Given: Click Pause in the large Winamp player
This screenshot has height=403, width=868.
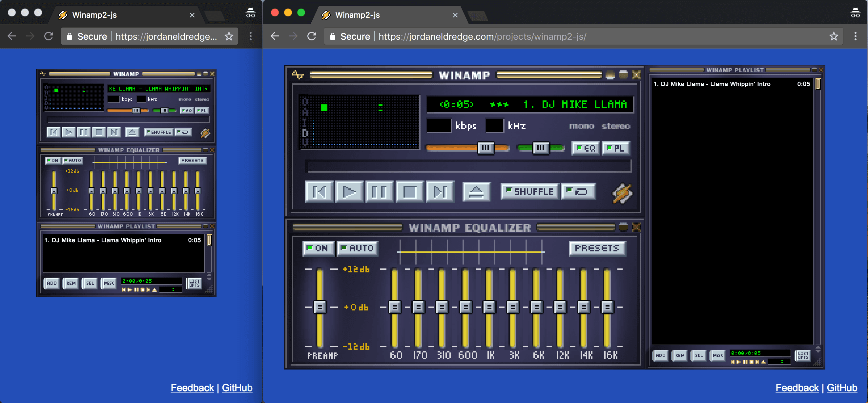Looking at the screenshot, I should click(379, 192).
